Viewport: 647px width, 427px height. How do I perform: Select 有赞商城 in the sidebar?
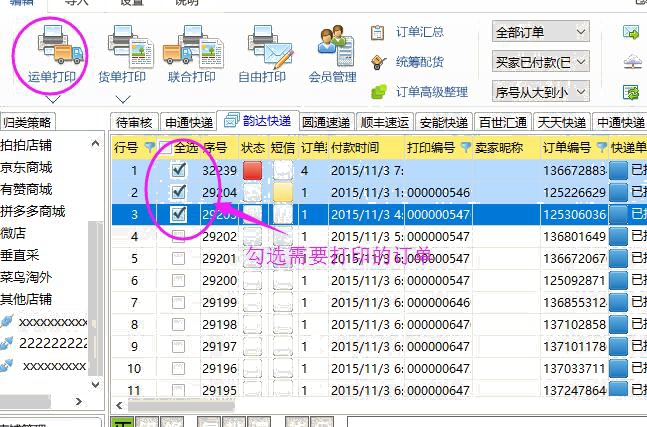26,189
